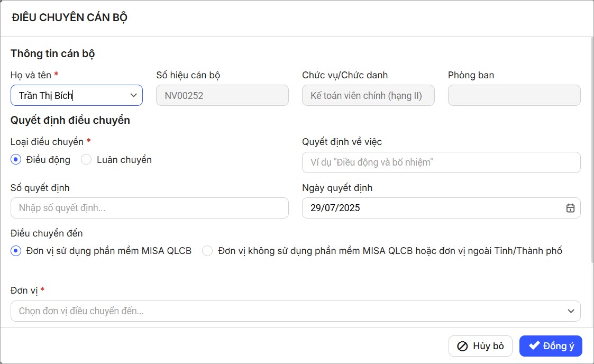Click the Quyết định về việc input field
The height and width of the screenshot is (364, 594).
(441, 162)
